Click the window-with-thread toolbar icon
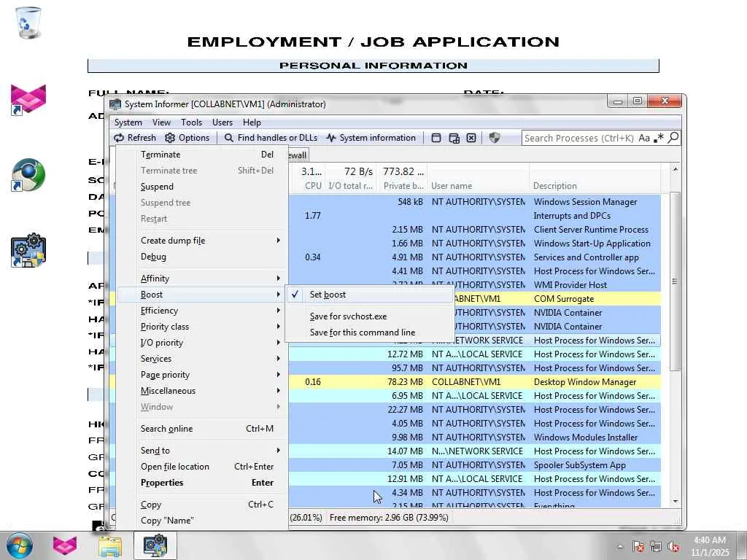Image resolution: width=747 pixels, height=560 pixels. pos(454,138)
